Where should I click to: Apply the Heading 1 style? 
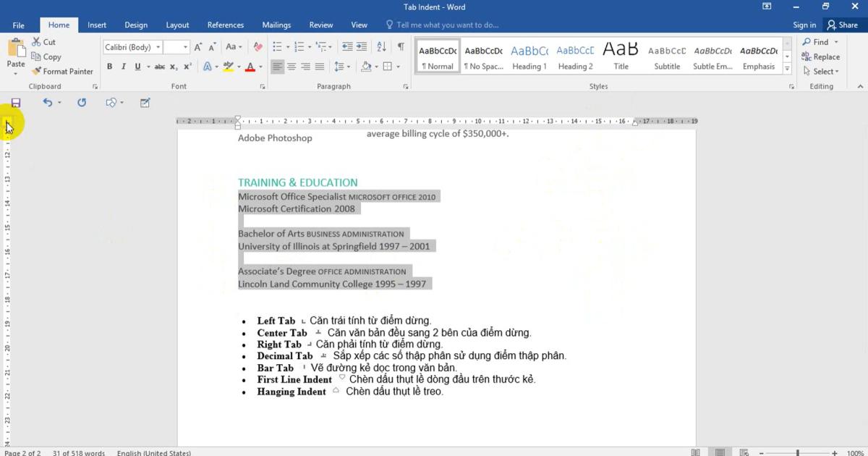529,56
